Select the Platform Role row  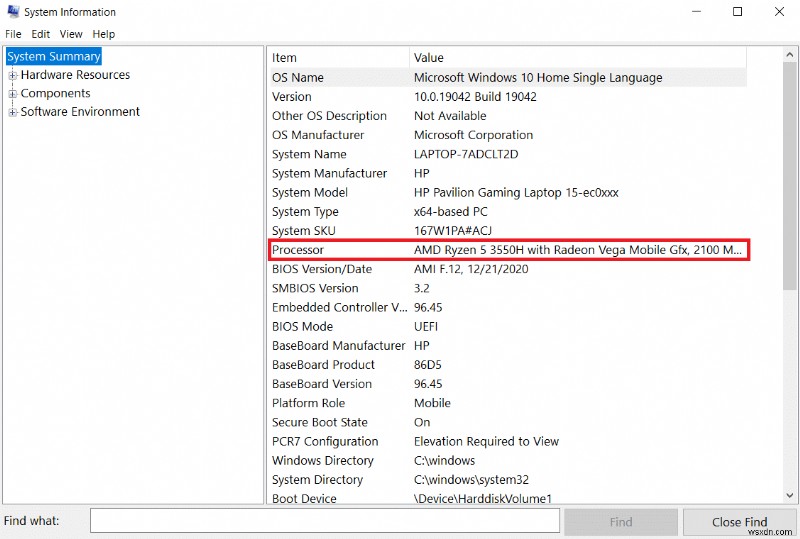click(x=508, y=403)
